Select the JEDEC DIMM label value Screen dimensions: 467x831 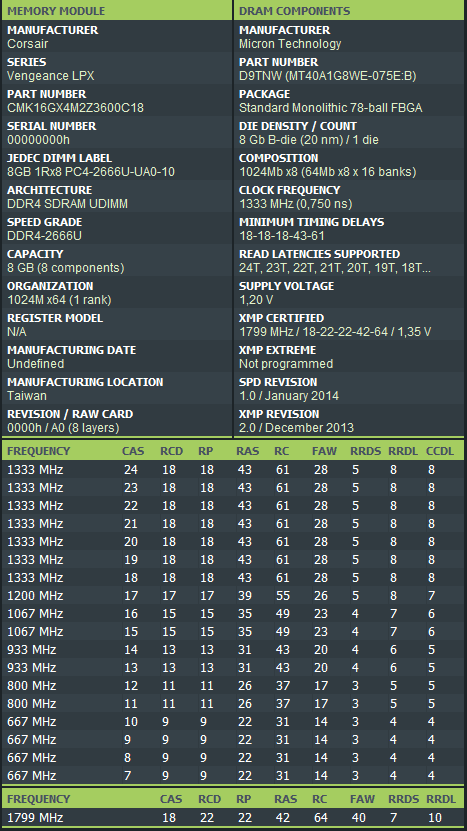(91, 172)
